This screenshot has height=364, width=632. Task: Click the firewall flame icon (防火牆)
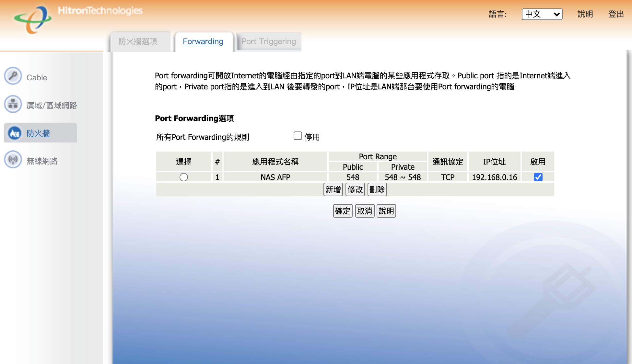pyautogui.click(x=15, y=133)
